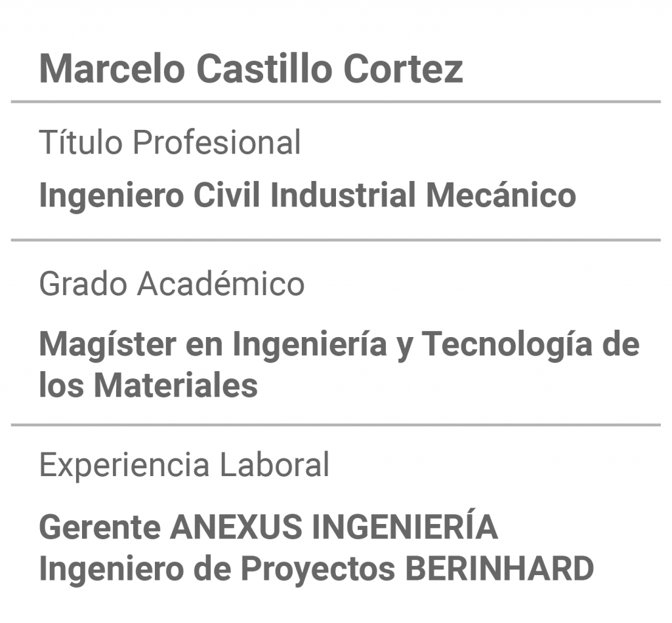Click the word Profesional in label
672x623 pixels.
click(217, 142)
